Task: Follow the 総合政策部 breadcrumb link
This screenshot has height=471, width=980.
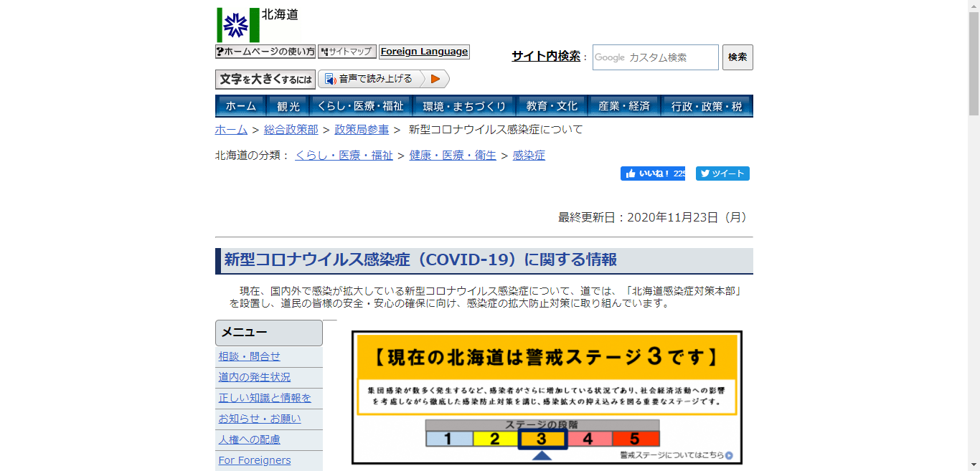Action: [291, 130]
